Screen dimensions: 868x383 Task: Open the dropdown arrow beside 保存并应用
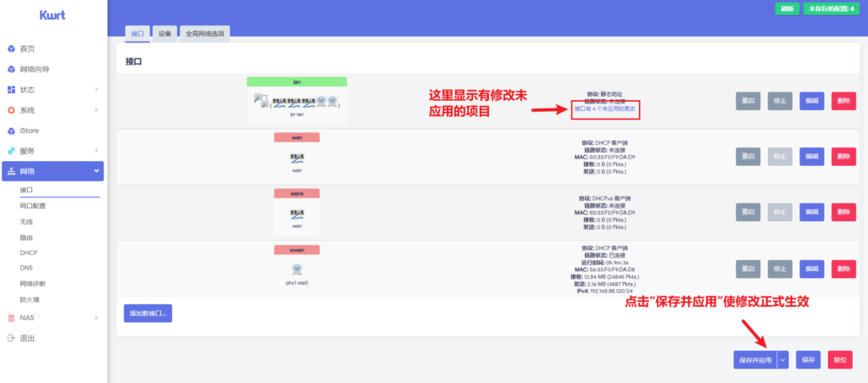(782, 360)
